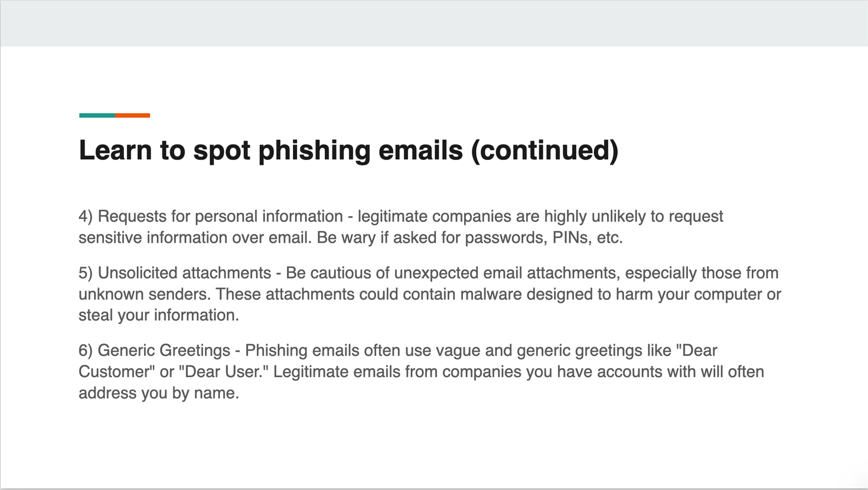
Task: Click the word "phishing" in the slide title
Action: 314,151
